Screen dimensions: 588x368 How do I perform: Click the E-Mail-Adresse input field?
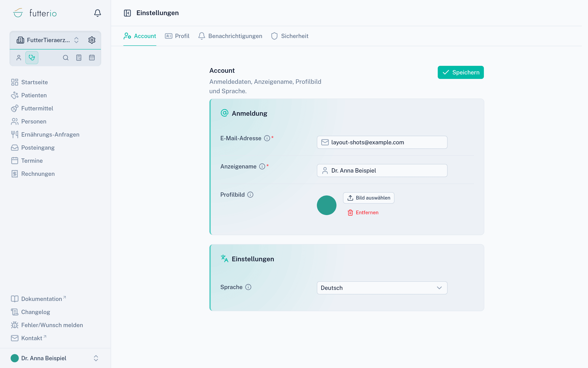click(382, 142)
